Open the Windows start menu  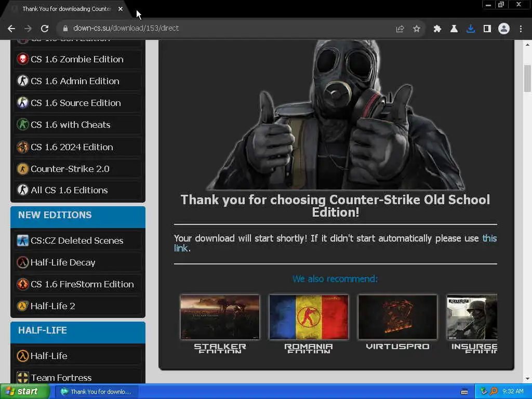coord(24,392)
